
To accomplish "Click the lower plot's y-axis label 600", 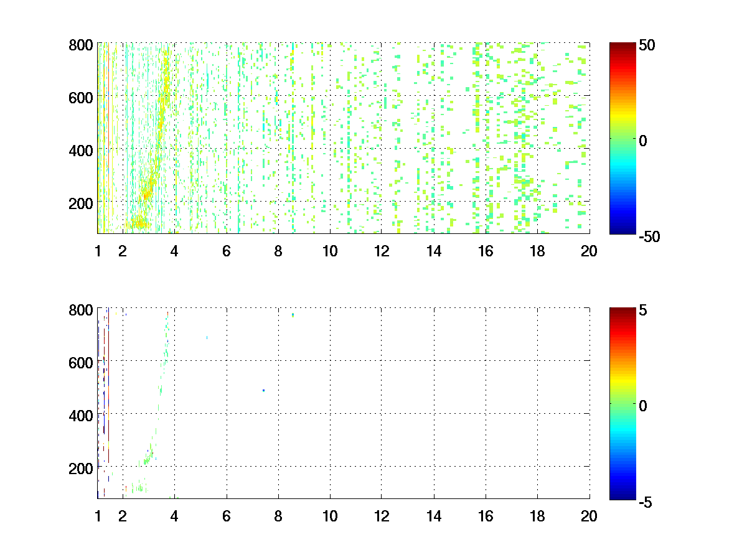I will tap(81, 362).
